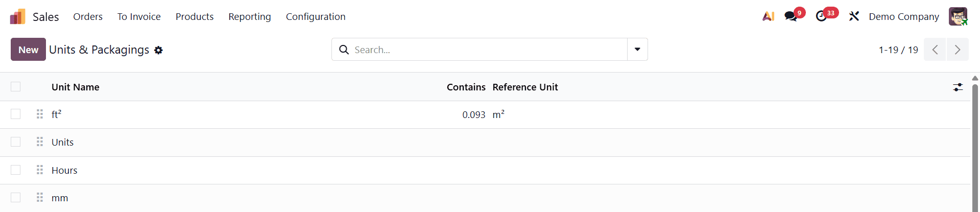Viewport: 980px width, 212px height.
Task: Open the Products menu
Action: (195, 17)
